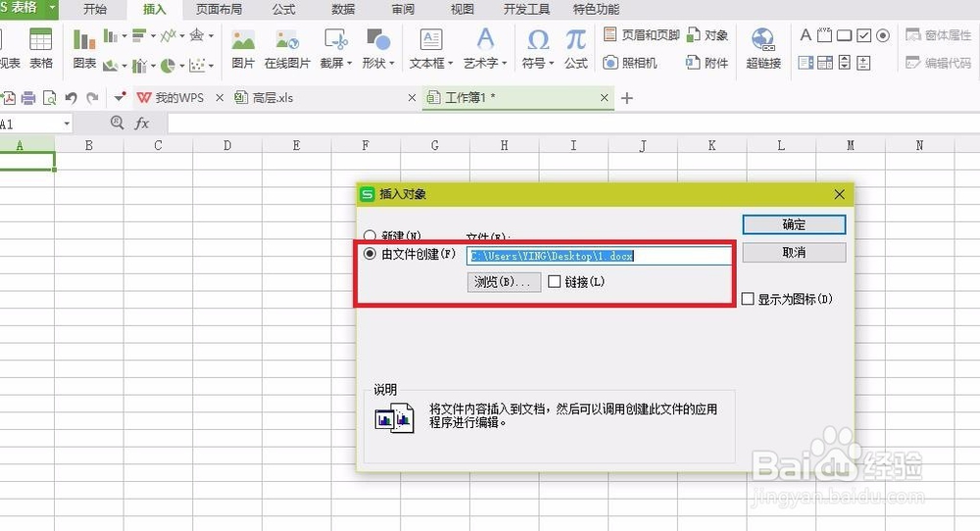Expand the bar chart type dropdown arrow
980x531 pixels.
point(153,35)
